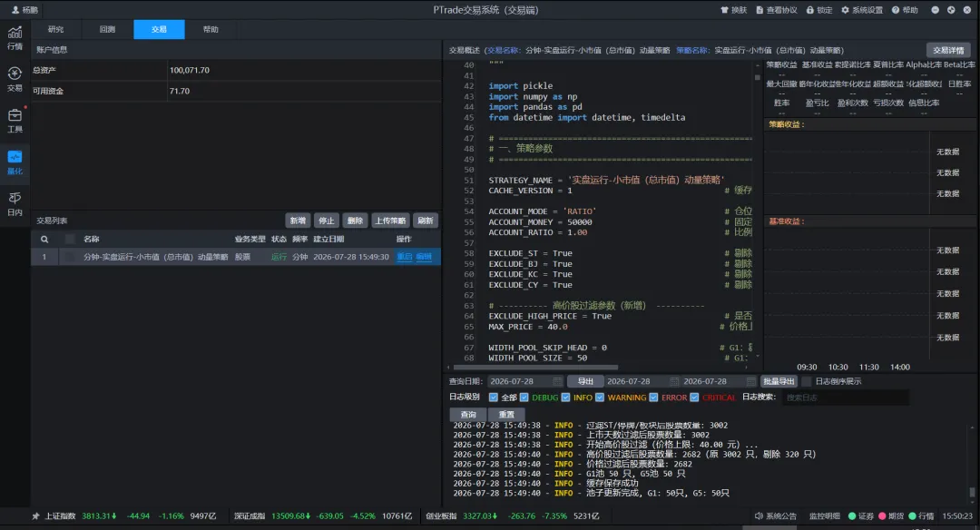Click the 监控明细 status bar entry

[824, 516]
